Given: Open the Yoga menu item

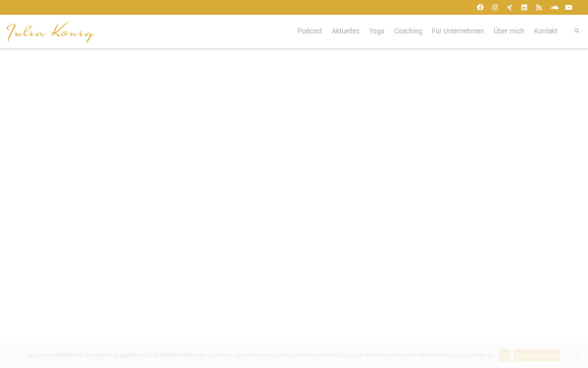Looking at the screenshot, I should [x=376, y=31].
